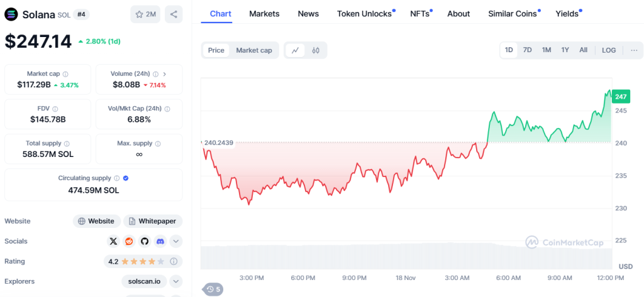Open the Whitepaper link
This screenshot has height=297, width=644.
[153, 221]
